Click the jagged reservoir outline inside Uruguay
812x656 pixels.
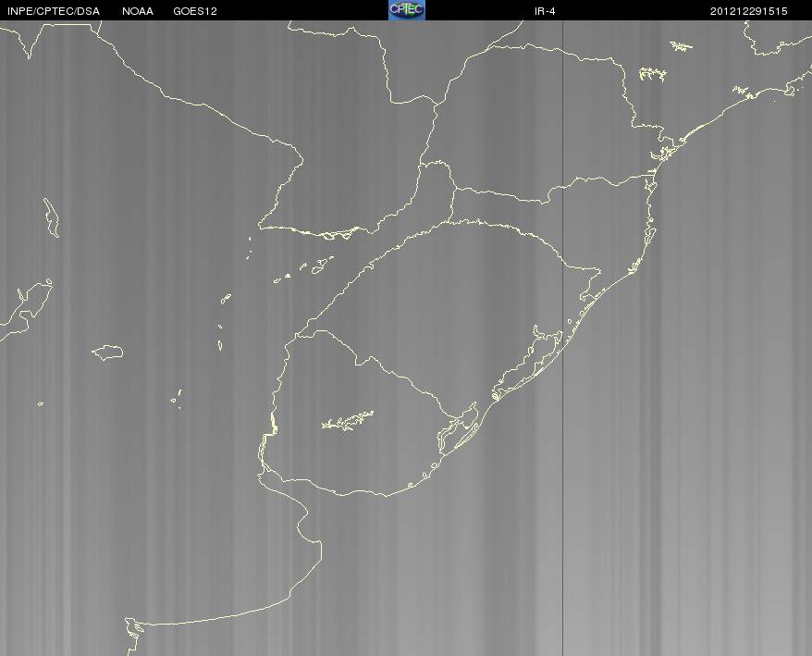(x=348, y=420)
